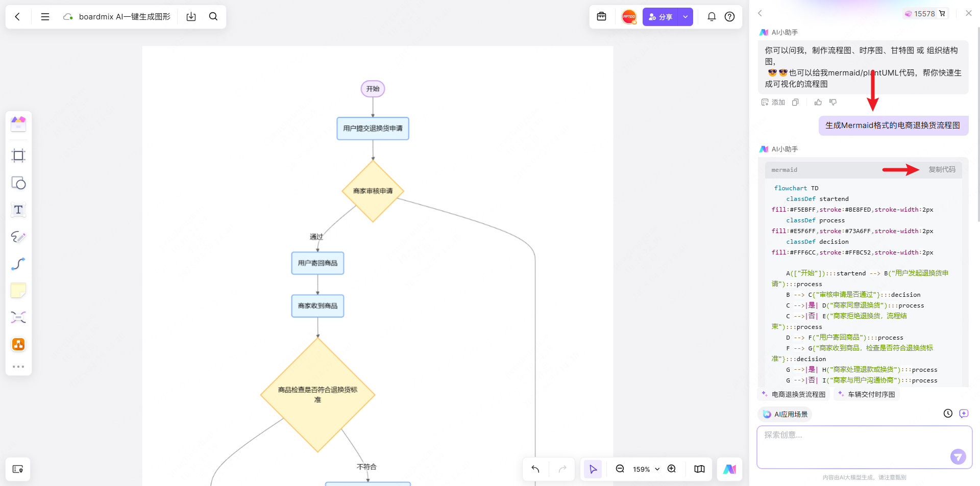Viewport: 980px width, 486px height.
Task: Select the Mind map tool
Action: point(18,317)
